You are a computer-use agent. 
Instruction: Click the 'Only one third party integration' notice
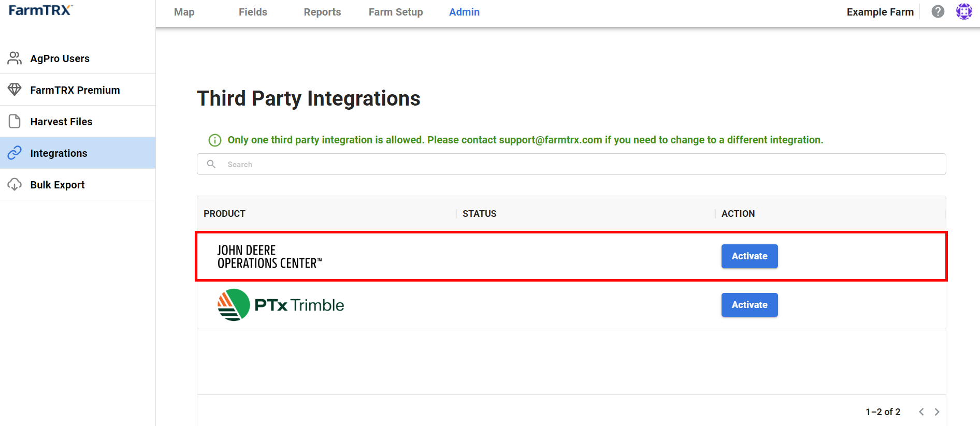point(525,140)
